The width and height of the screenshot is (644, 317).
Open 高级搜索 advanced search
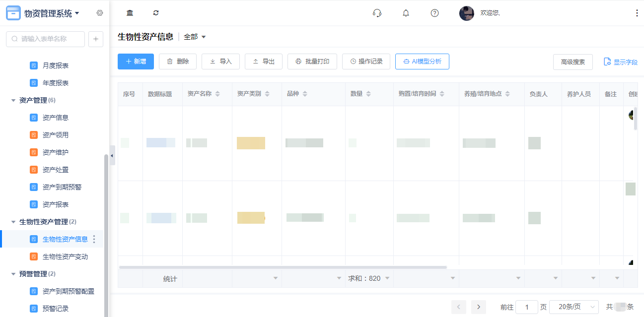(x=573, y=62)
